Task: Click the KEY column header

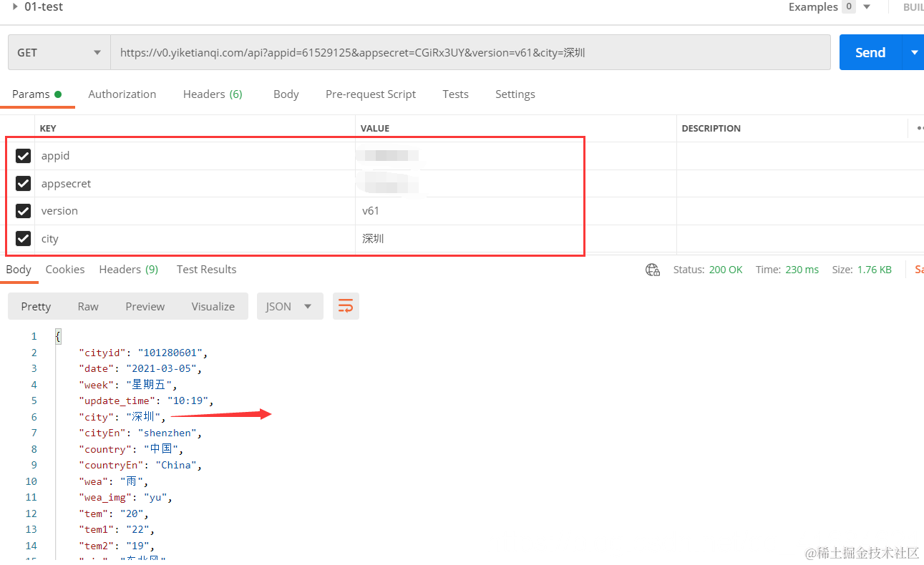Action: point(48,129)
